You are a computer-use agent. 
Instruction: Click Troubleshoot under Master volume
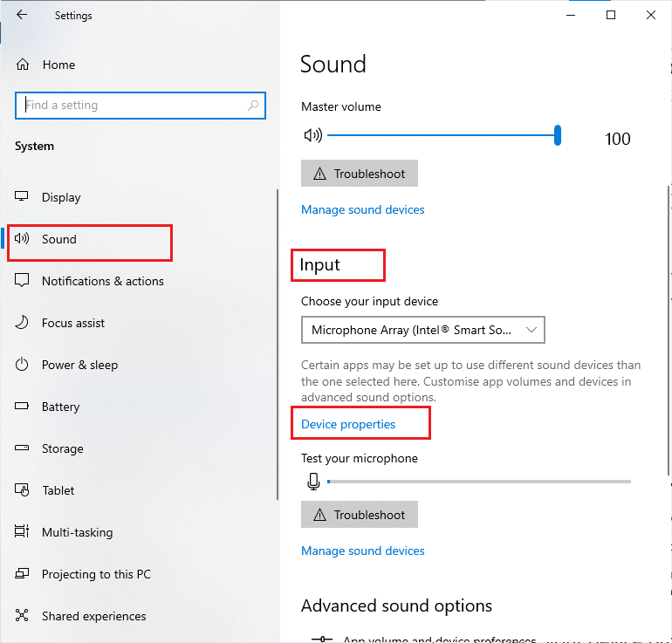coord(360,174)
